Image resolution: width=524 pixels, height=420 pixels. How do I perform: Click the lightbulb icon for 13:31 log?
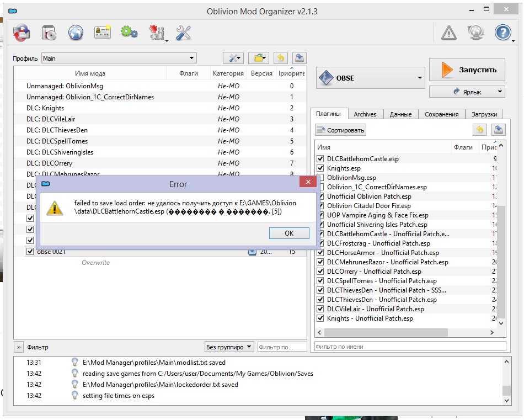click(x=75, y=362)
